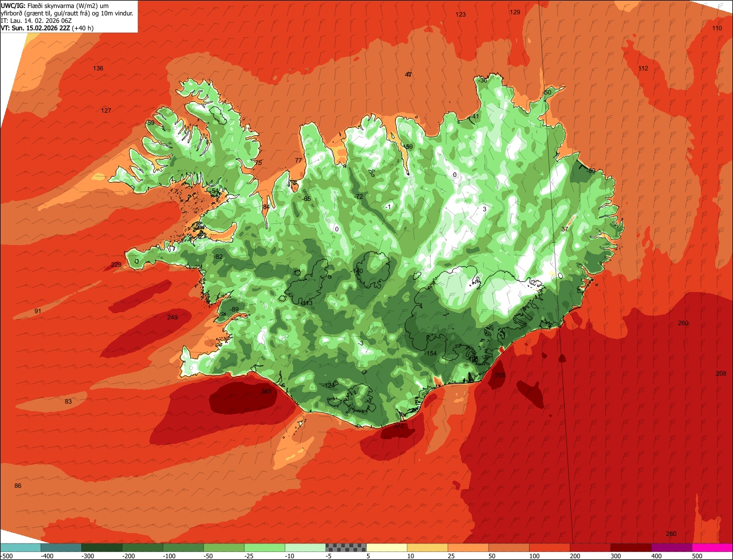Click the '86' value in the southwest corner
The image size is (733, 560).
coord(18,486)
